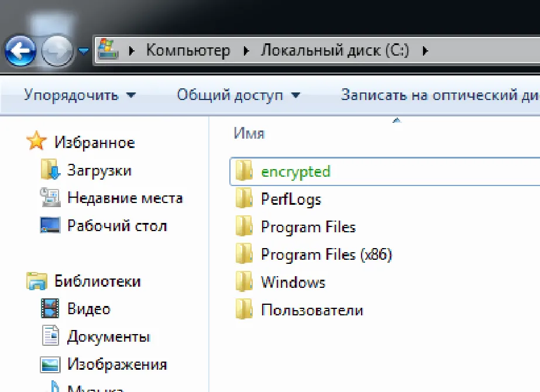Click the Изображения picture icon
This screenshot has width=540, height=392.
[x=50, y=365]
